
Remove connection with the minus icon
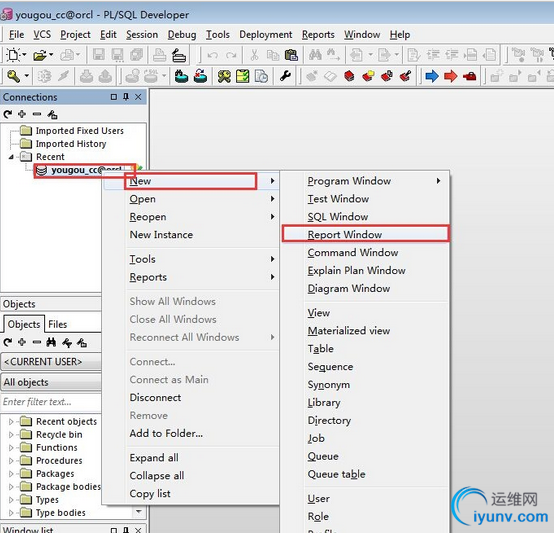coord(37,114)
